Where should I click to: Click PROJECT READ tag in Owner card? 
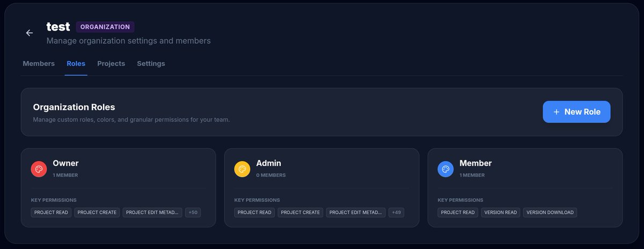[51, 213]
